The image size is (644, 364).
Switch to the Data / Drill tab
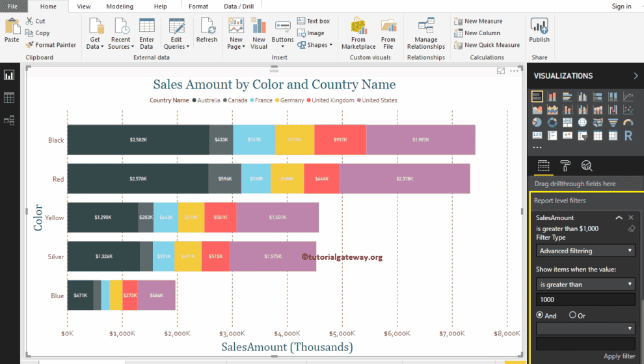pyautogui.click(x=239, y=6)
